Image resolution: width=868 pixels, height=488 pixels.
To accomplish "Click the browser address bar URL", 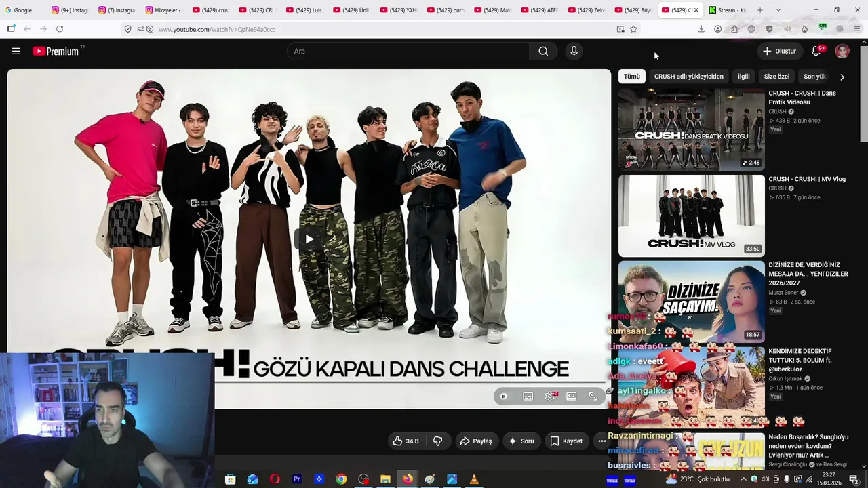I will point(217,29).
